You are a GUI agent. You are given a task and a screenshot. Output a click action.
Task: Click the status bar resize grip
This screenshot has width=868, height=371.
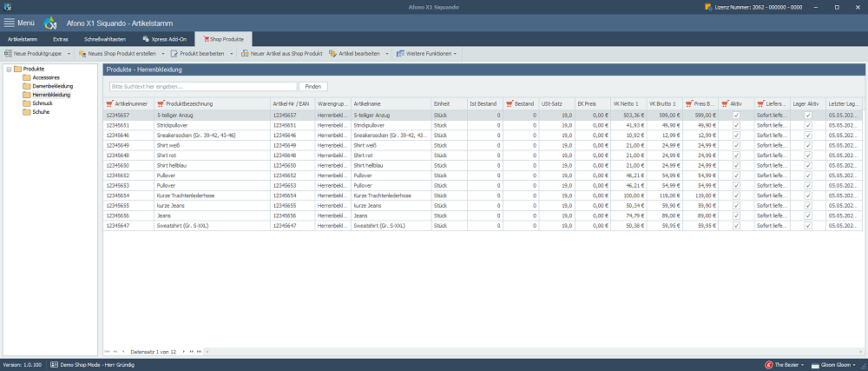[x=864, y=366]
